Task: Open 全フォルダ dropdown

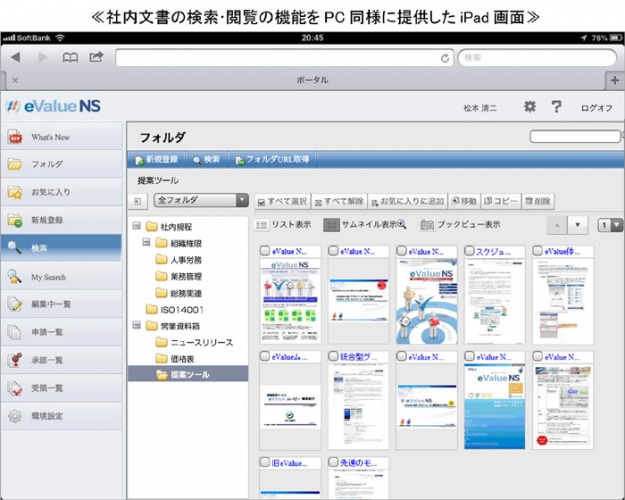Action: (x=201, y=200)
